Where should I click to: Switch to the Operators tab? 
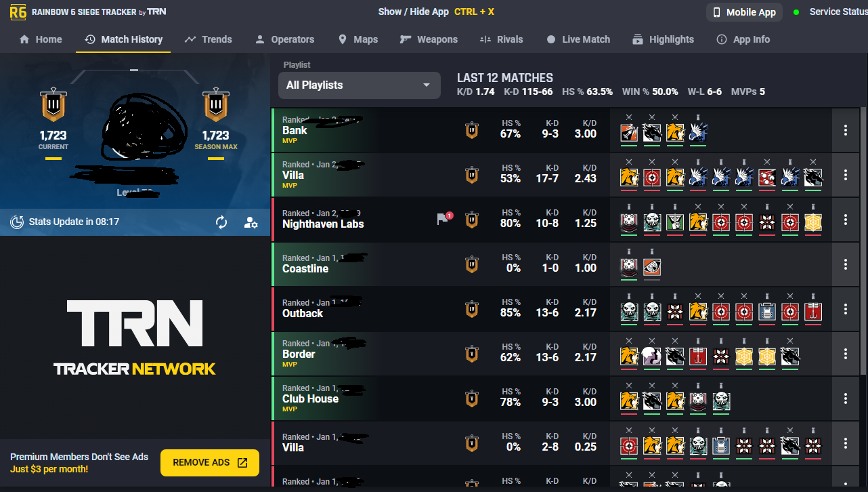284,39
